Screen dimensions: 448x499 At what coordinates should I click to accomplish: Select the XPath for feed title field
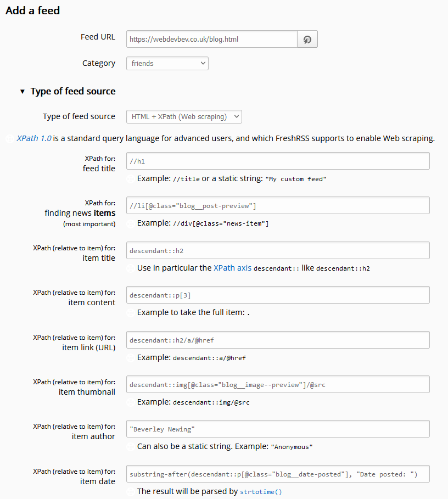pyautogui.click(x=278, y=161)
